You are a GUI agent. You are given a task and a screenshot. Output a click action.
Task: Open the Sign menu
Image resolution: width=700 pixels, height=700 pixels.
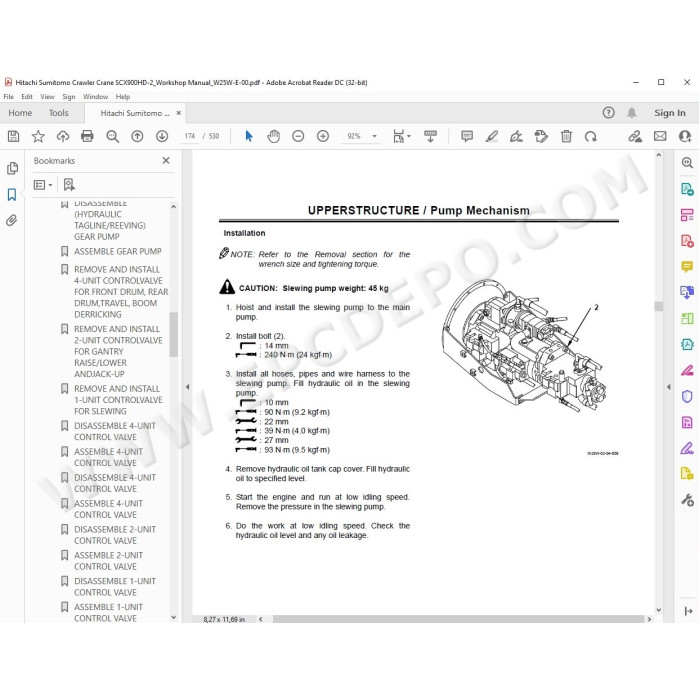click(x=68, y=96)
